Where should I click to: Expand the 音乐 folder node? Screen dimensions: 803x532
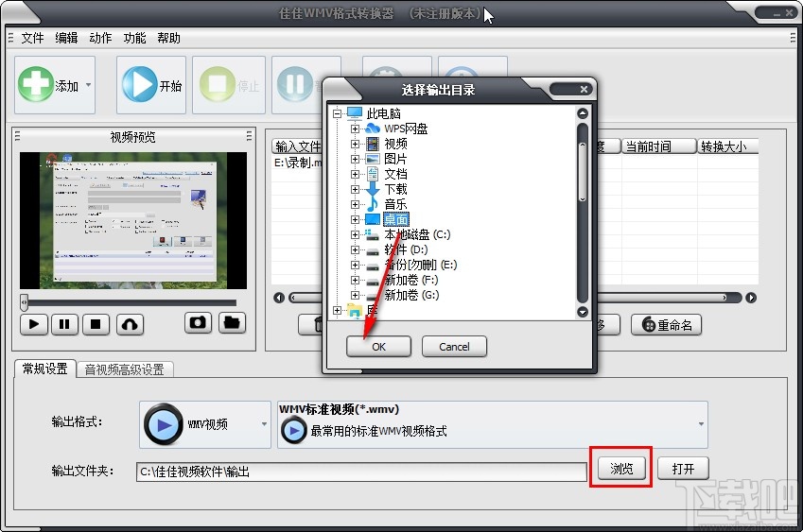pyautogui.click(x=355, y=205)
